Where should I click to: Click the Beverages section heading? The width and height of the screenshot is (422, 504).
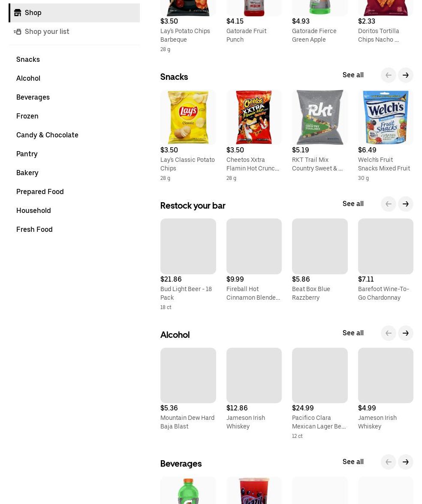coord(181,464)
